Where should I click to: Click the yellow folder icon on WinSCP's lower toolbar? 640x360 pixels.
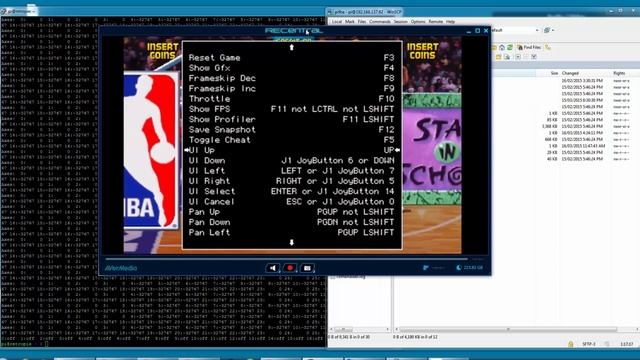click(x=498, y=57)
